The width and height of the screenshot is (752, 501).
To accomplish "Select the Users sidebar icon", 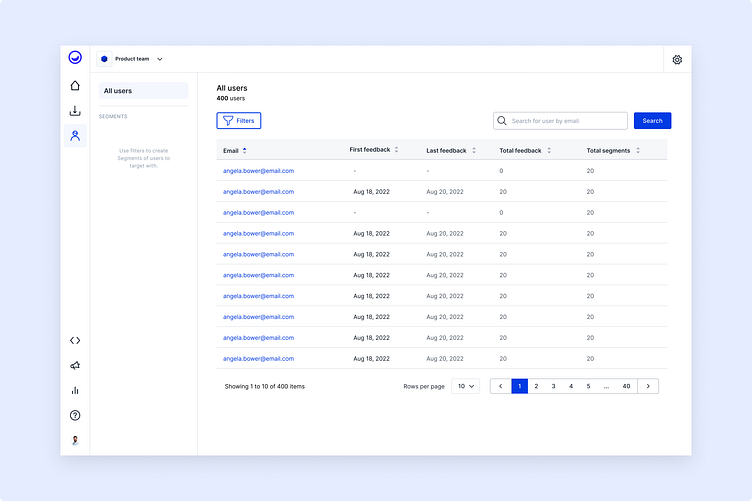I will pyautogui.click(x=75, y=136).
